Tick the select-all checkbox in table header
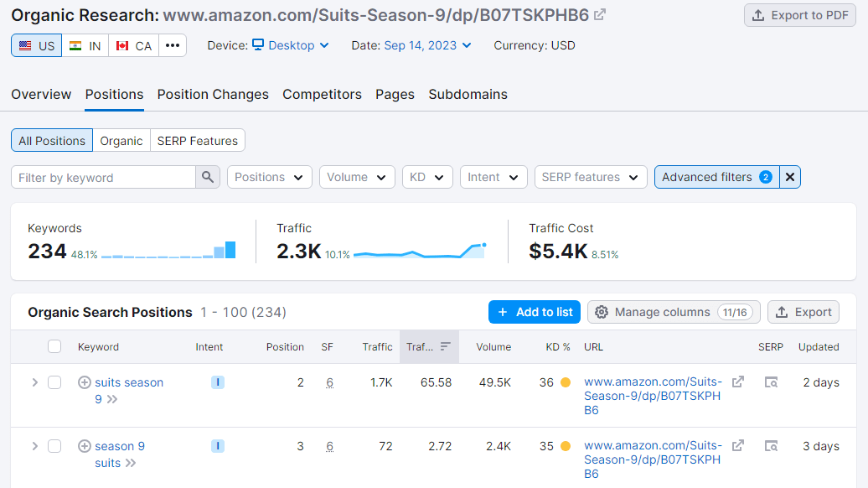Viewport: 868px width, 488px height. click(54, 346)
